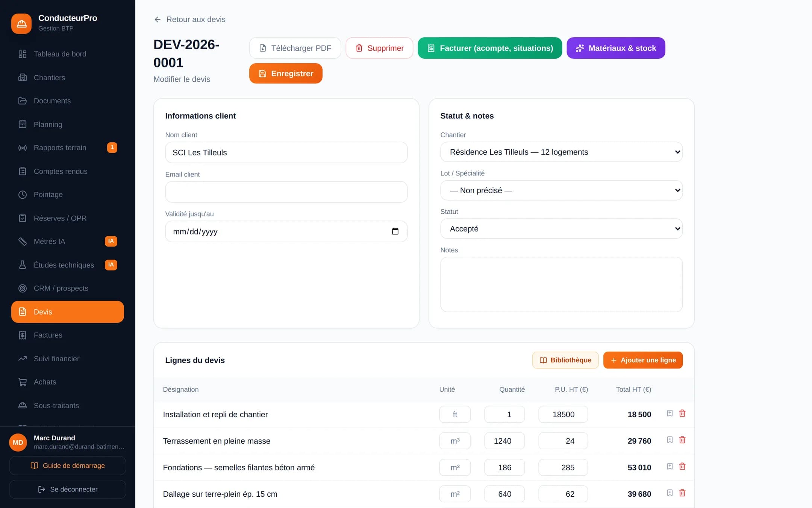Click the IA badge beside Métrés IA
Viewport: 812px width, 508px height.
[x=111, y=241]
